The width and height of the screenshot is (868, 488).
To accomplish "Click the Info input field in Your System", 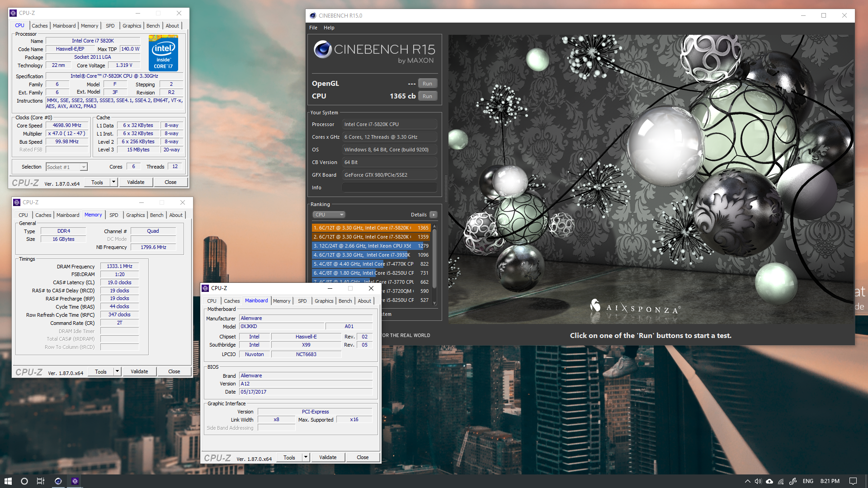I will 390,188.
